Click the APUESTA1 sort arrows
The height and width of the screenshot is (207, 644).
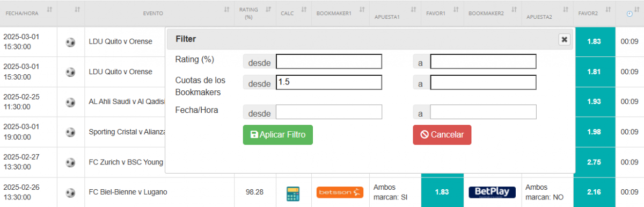click(x=413, y=10)
